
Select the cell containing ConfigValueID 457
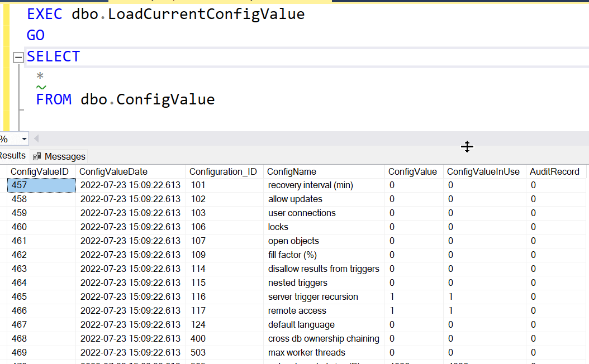coord(41,185)
